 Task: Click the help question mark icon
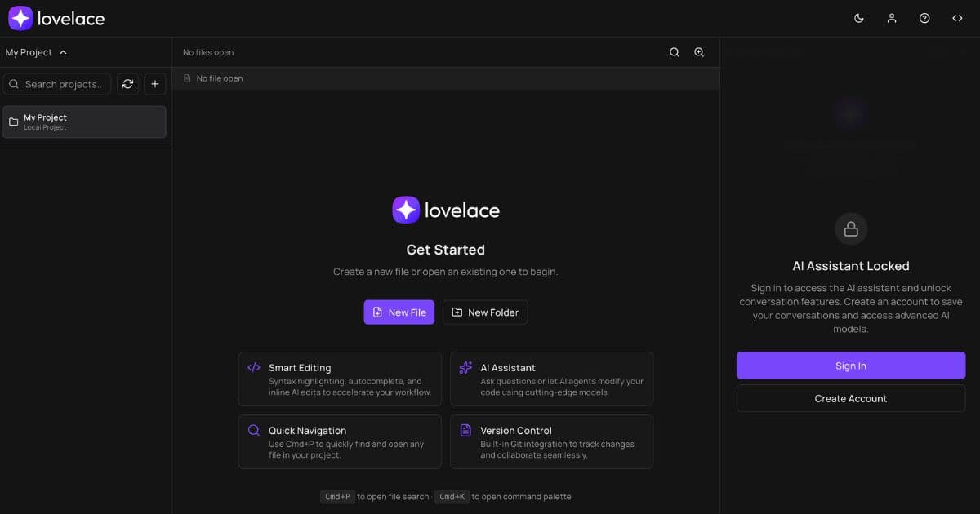point(924,18)
